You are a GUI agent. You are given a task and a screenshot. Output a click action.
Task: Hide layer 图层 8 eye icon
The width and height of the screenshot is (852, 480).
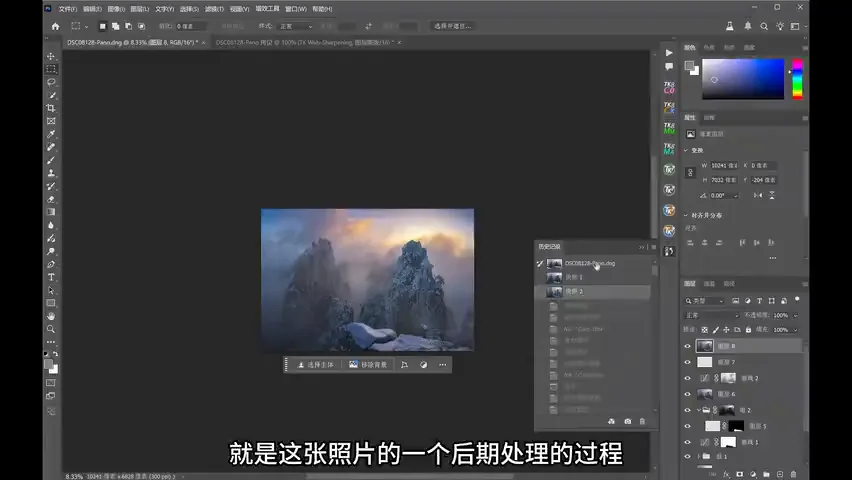(687, 346)
